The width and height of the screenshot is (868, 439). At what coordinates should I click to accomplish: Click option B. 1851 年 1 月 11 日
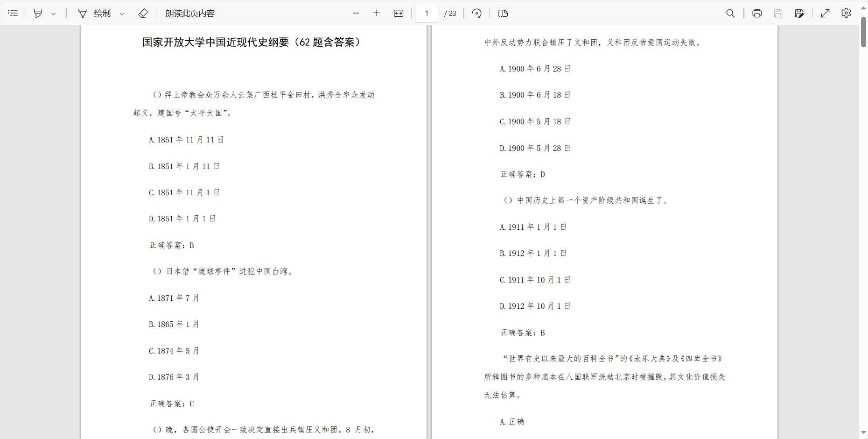click(x=184, y=166)
